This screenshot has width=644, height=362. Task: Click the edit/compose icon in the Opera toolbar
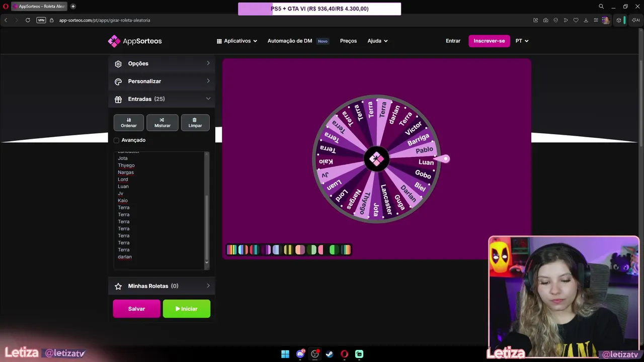[x=536, y=20]
